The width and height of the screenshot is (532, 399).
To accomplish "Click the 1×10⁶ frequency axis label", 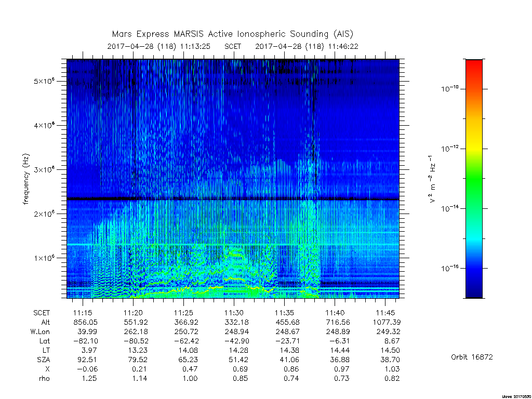I will point(44,258).
